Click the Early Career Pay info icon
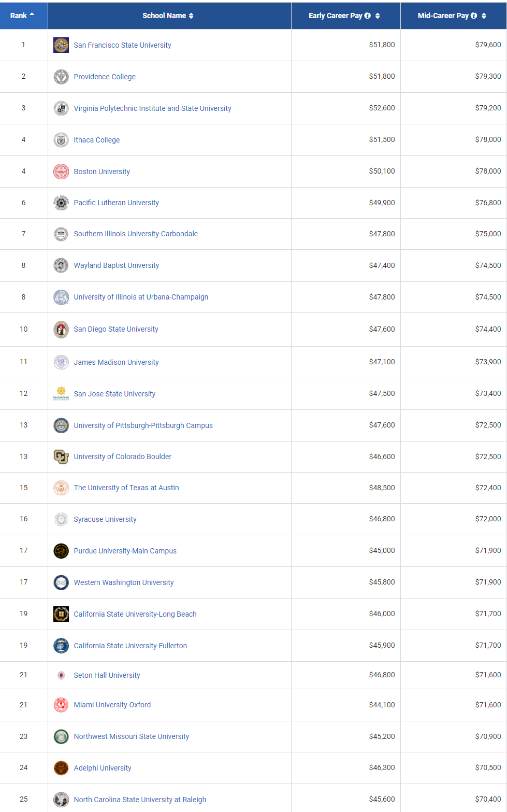Image resolution: width=507 pixels, height=812 pixels. 368,16
